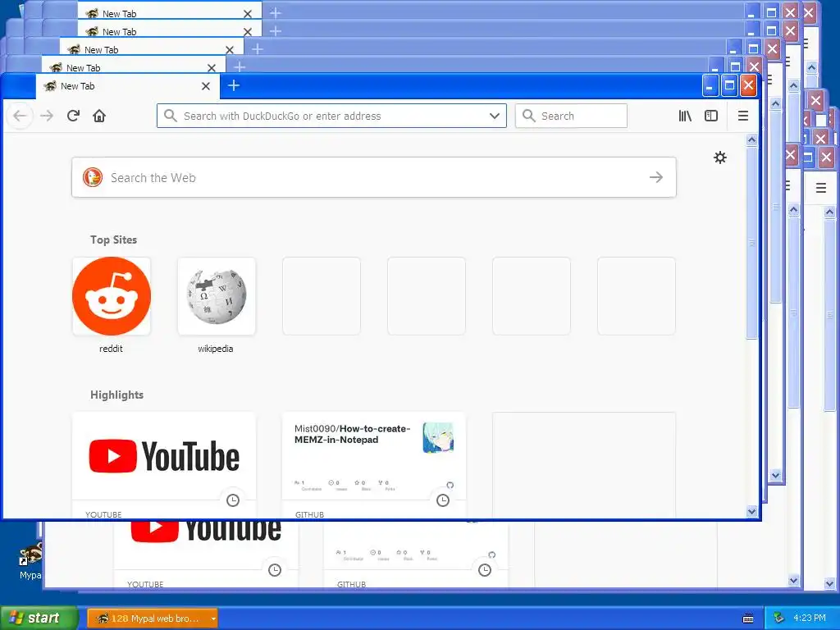The image size is (840, 630).
Task: Click the clock history icon on YouTube card
Action: (x=232, y=500)
